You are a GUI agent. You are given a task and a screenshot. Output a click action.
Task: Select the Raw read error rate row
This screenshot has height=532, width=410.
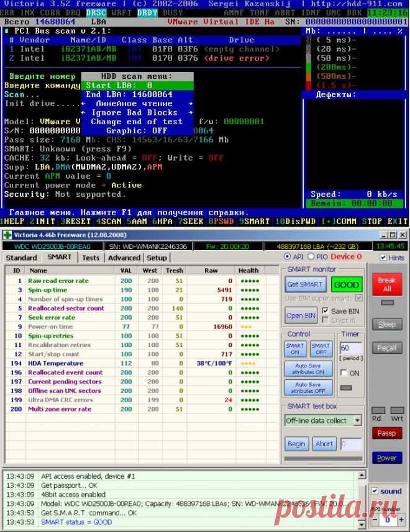click(142, 281)
